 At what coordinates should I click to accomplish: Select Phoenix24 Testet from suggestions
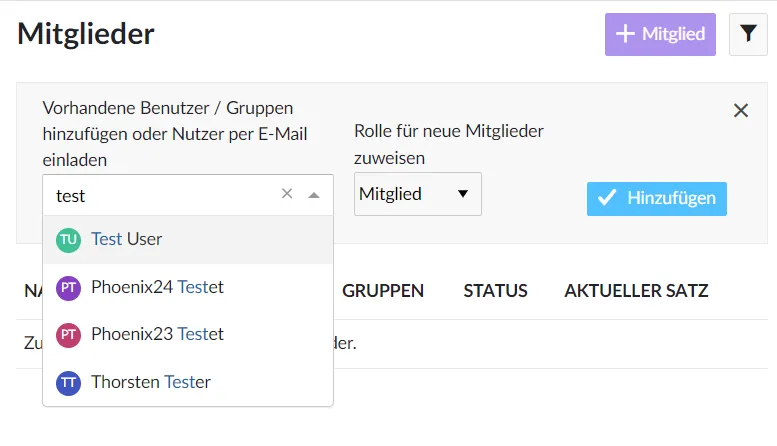[x=188, y=287]
